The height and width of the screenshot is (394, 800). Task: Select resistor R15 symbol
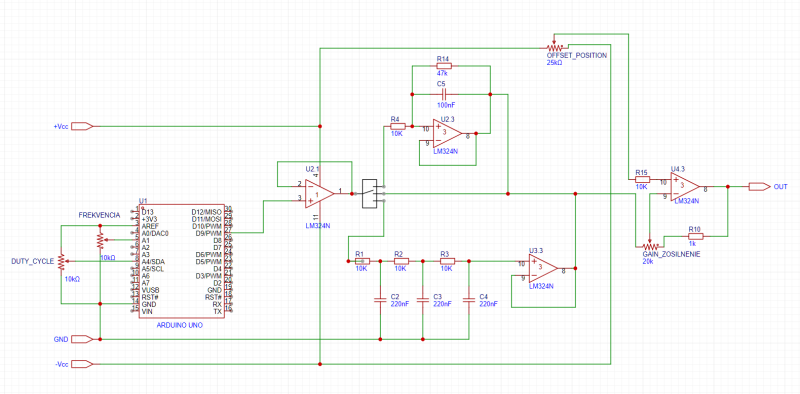[x=642, y=180]
